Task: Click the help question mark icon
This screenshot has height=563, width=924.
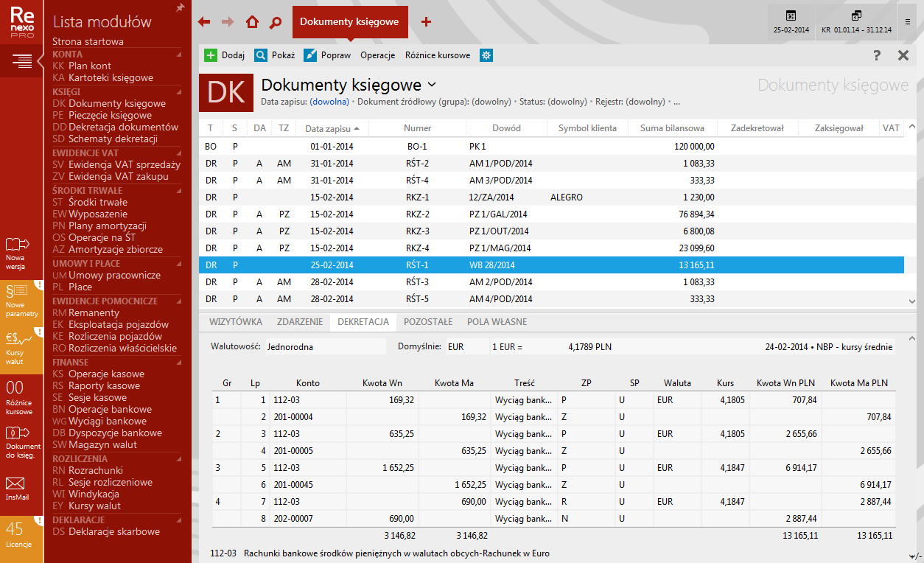Action: (877, 55)
